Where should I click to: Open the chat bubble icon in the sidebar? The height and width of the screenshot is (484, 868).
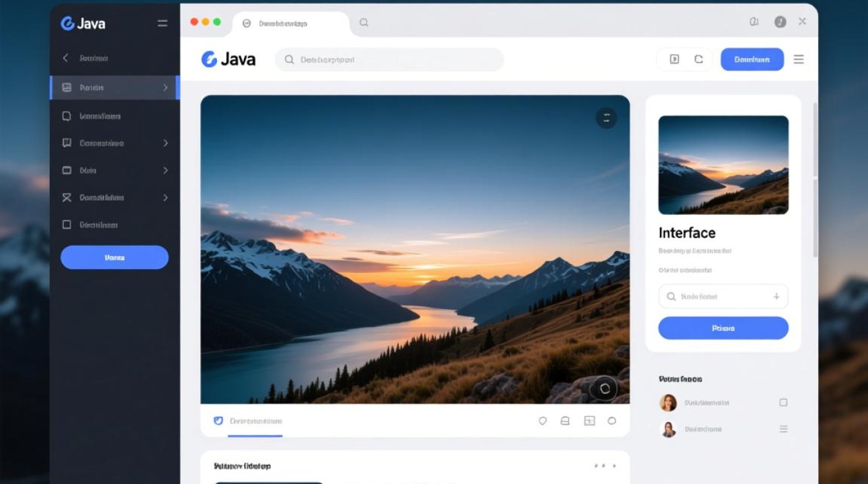67,116
